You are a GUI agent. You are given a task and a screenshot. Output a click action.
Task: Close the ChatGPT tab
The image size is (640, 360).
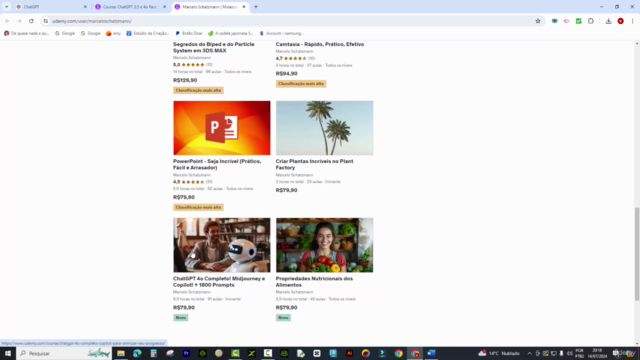(x=85, y=7)
